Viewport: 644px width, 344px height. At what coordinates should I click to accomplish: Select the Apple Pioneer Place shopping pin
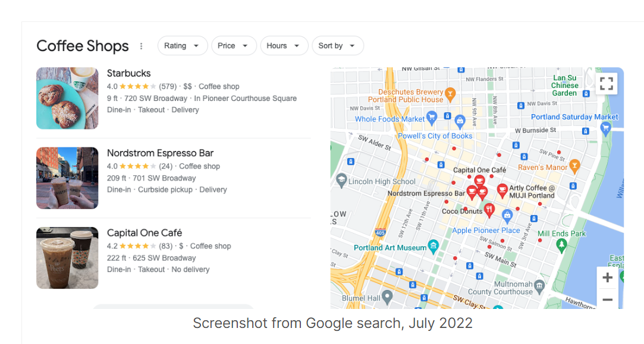(507, 216)
